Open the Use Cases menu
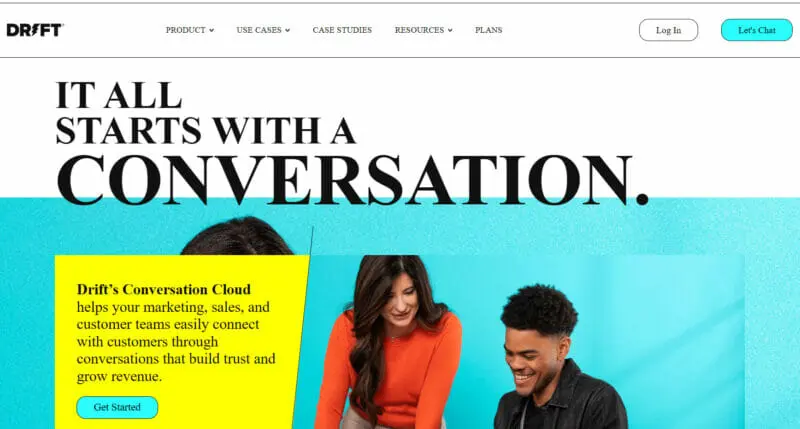The height and width of the screenshot is (429, 800). click(263, 30)
